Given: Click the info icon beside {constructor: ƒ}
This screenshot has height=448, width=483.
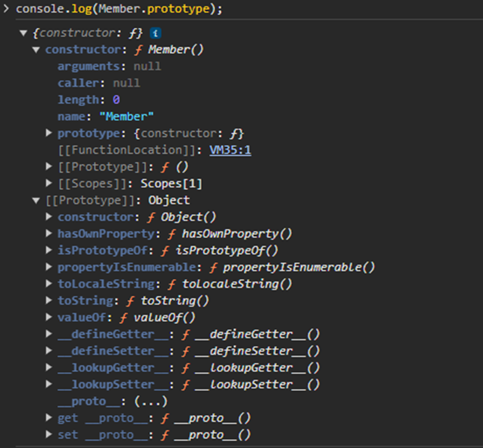Looking at the screenshot, I should [x=156, y=33].
